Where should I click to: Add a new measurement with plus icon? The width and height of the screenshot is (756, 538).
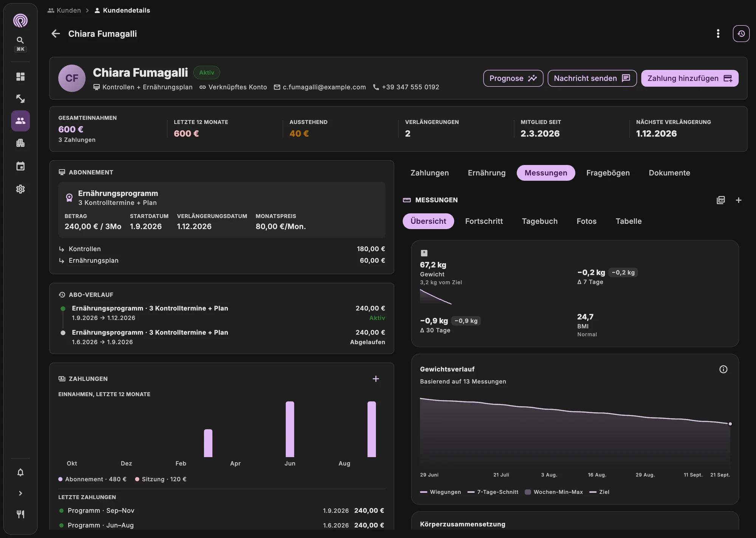click(x=739, y=200)
